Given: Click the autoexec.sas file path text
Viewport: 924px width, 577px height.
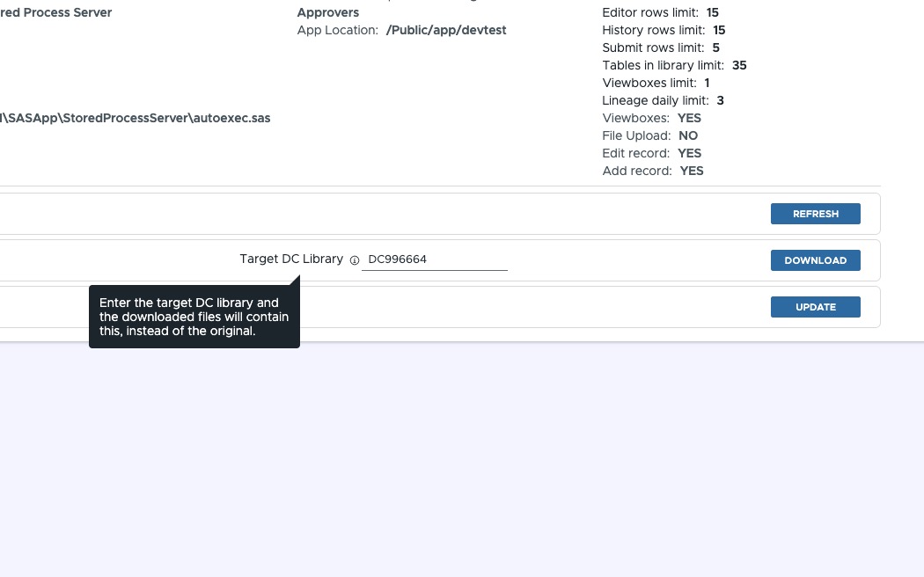Looking at the screenshot, I should point(135,118).
